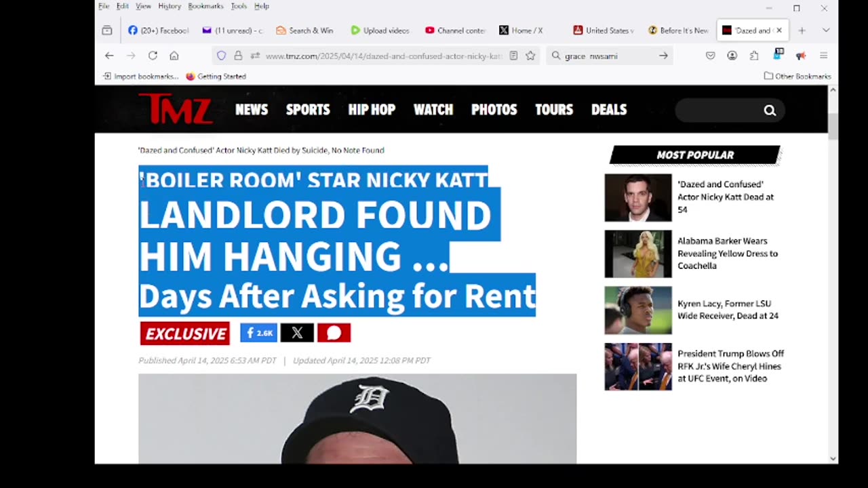Share the article on X
The width and height of the screenshot is (868, 488).
297,333
